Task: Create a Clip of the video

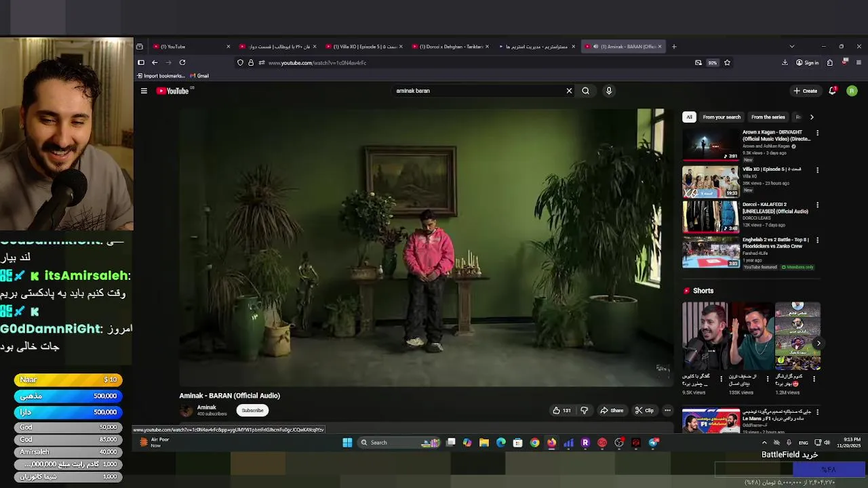Action: 644,410
